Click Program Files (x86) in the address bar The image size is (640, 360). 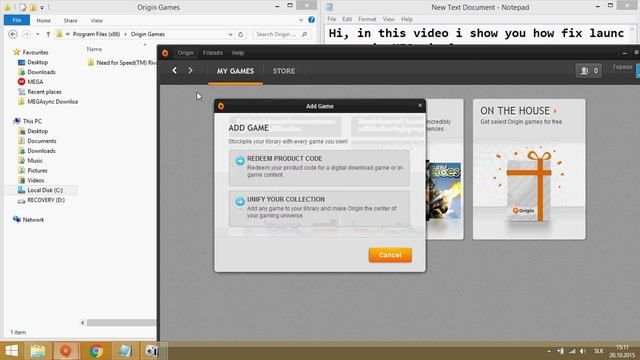[96, 34]
